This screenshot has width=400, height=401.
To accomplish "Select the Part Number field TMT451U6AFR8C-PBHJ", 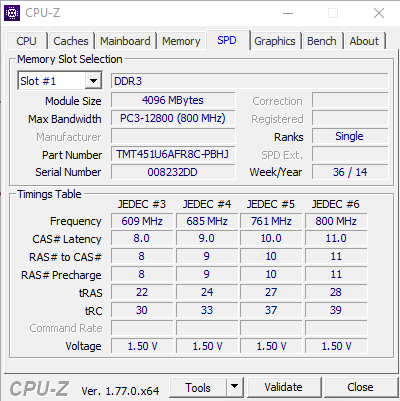I will coord(173,154).
